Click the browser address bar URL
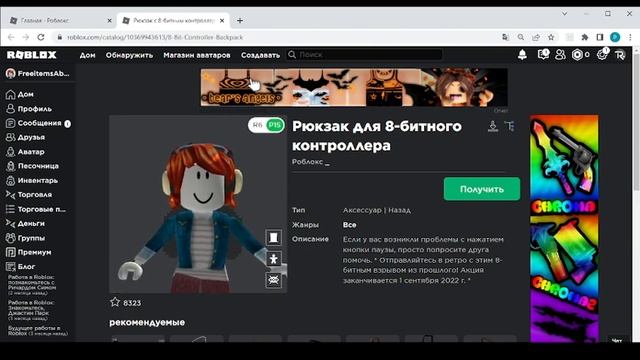The image size is (640, 360). 155,37
